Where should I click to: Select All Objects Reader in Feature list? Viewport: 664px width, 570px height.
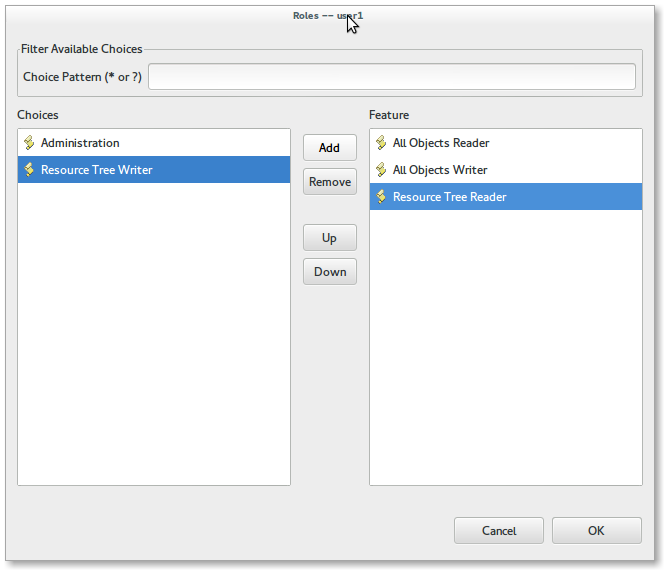click(x=441, y=143)
